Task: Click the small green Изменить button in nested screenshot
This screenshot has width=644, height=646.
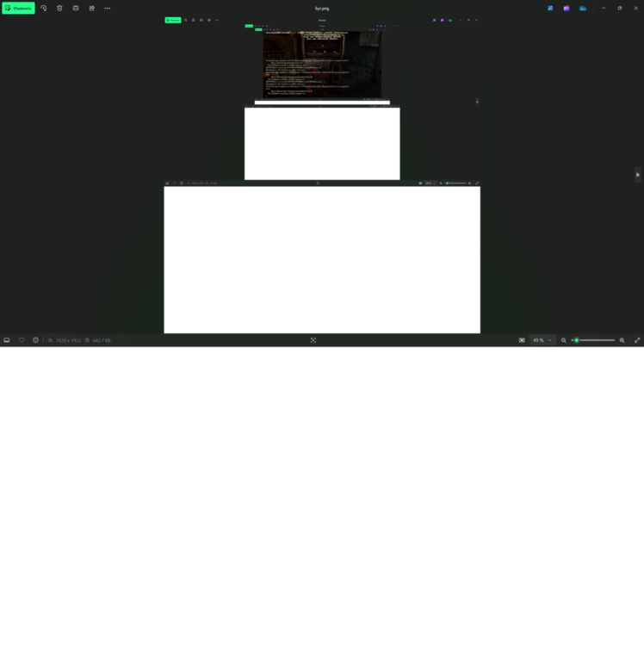Action: tap(173, 20)
